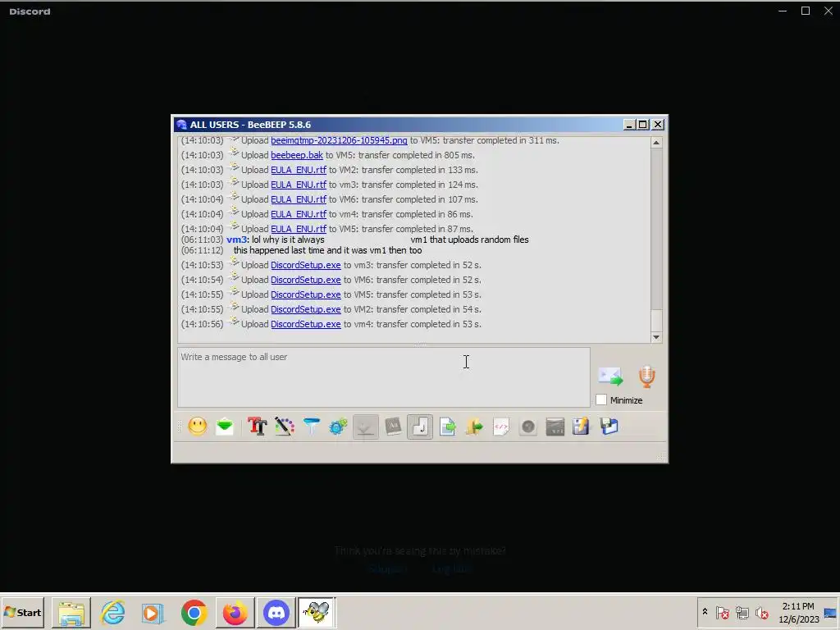Open DiscordSetup.exe link sent to vm3
The height and width of the screenshot is (630, 840).
coord(306,265)
